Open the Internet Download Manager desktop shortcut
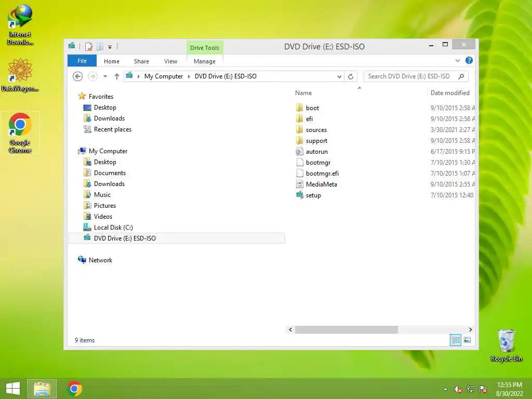Screen dimensions: 532x399 coord(20,24)
